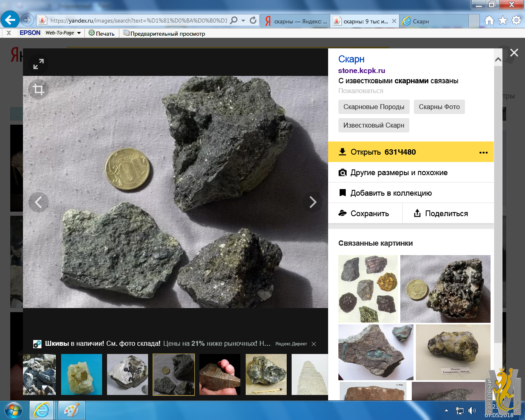Click 'Добавить в коллекцию'
The height and width of the screenshot is (420, 525).
pos(411,193)
